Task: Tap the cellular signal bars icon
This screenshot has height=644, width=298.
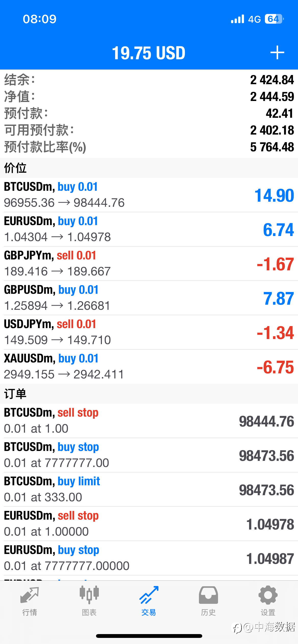Action: 237,19
